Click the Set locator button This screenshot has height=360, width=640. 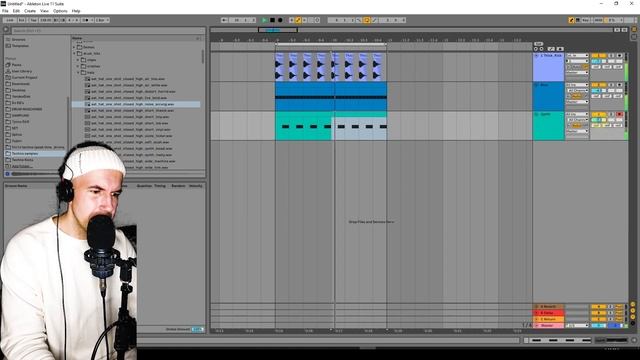click(x=538, y=44)
